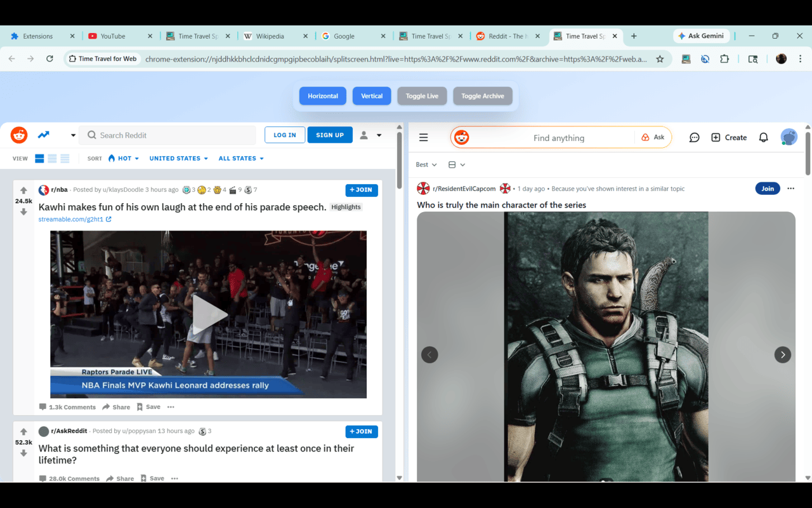Play the Kawhi parade video

209,314
